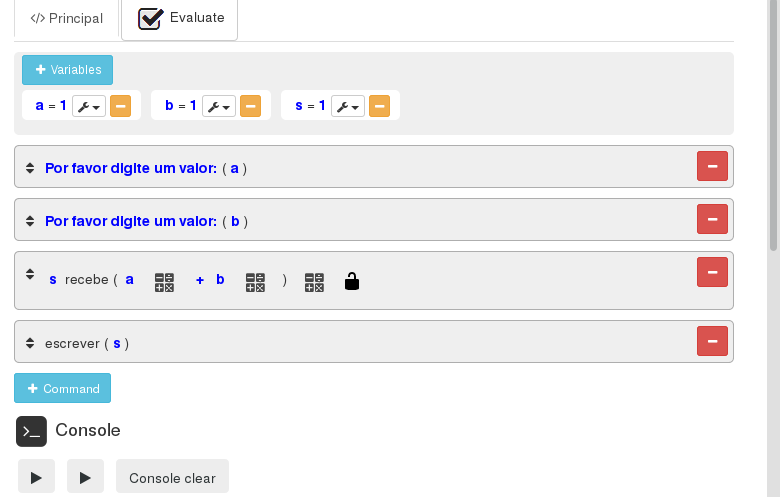Click the operator icon after variable a
Screen dimensions: 781x497
click(165, 282)
